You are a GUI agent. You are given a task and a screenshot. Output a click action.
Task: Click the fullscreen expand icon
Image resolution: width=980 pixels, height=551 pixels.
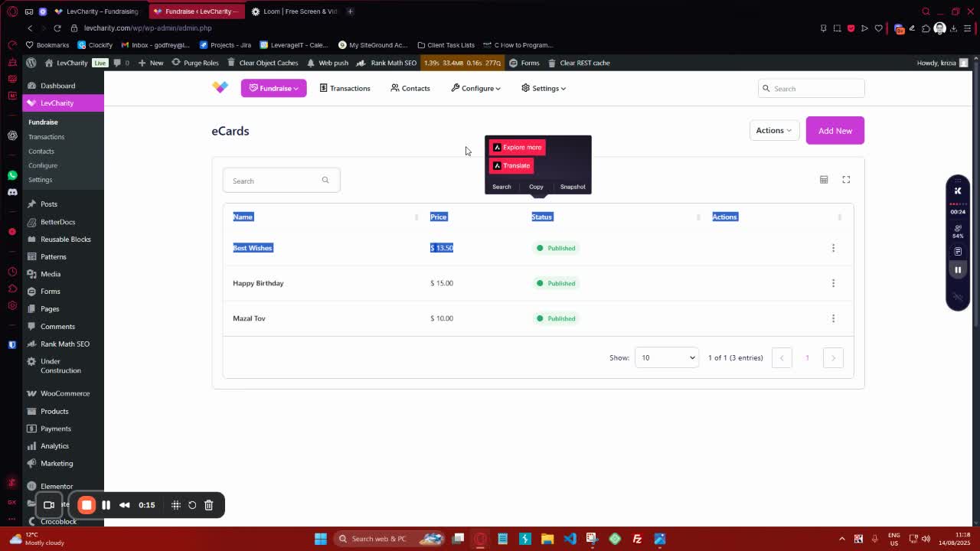846,180
